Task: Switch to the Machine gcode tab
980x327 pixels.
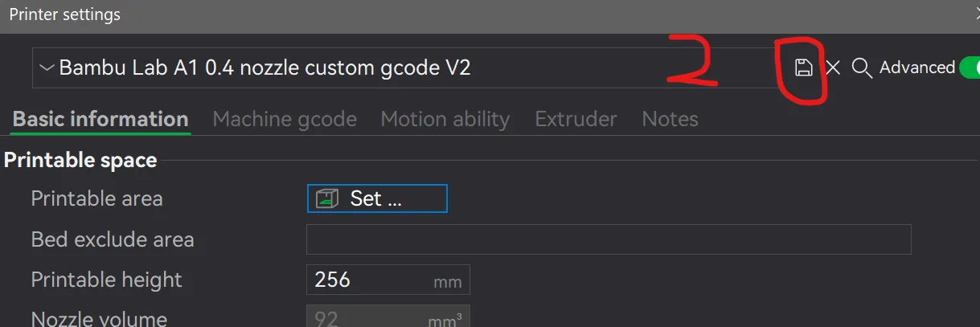Action: pos(285,119)
